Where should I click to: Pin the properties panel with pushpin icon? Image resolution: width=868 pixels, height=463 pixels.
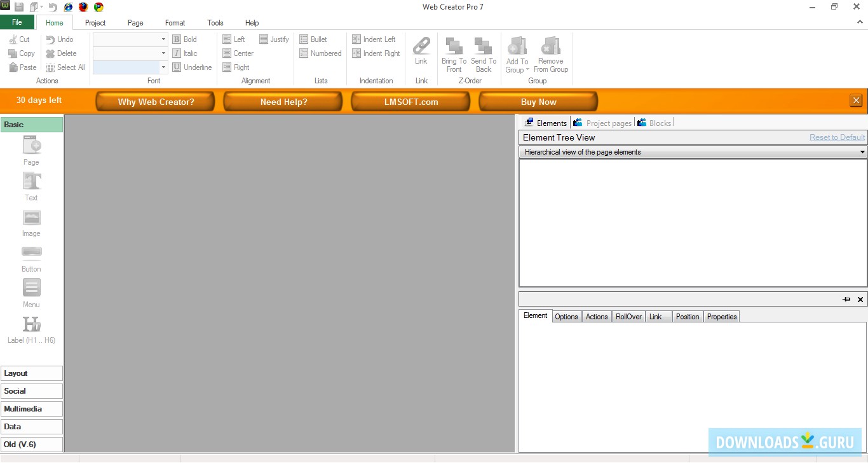coord(846,300)
